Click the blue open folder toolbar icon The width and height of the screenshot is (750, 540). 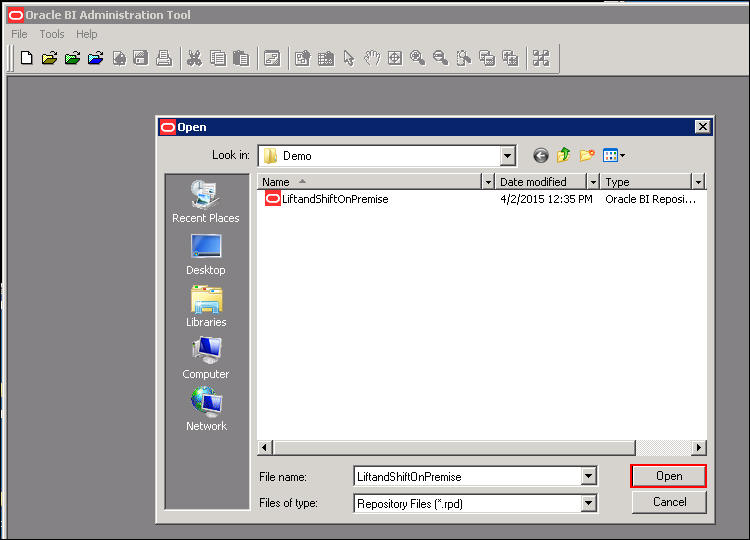click(x=95, y=58)
